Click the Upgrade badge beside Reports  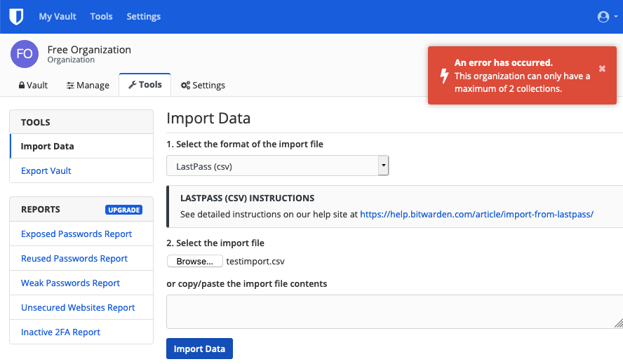(x=123, y=210)
